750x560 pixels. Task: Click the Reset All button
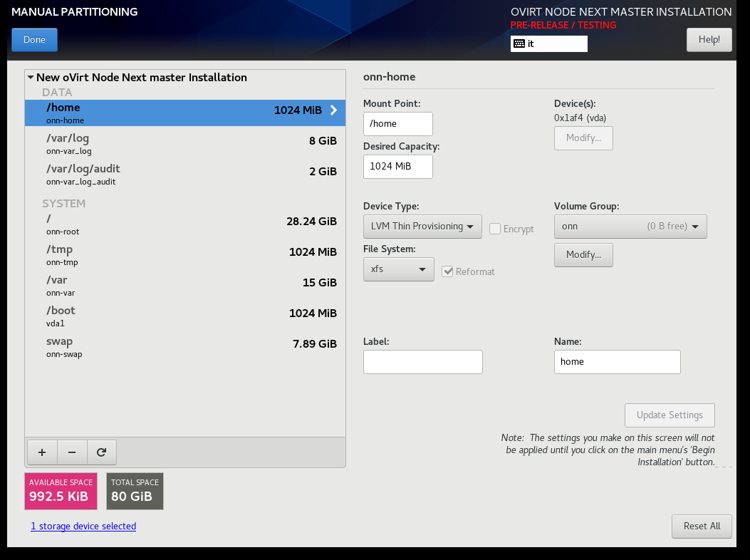click(x=701, y=526)
